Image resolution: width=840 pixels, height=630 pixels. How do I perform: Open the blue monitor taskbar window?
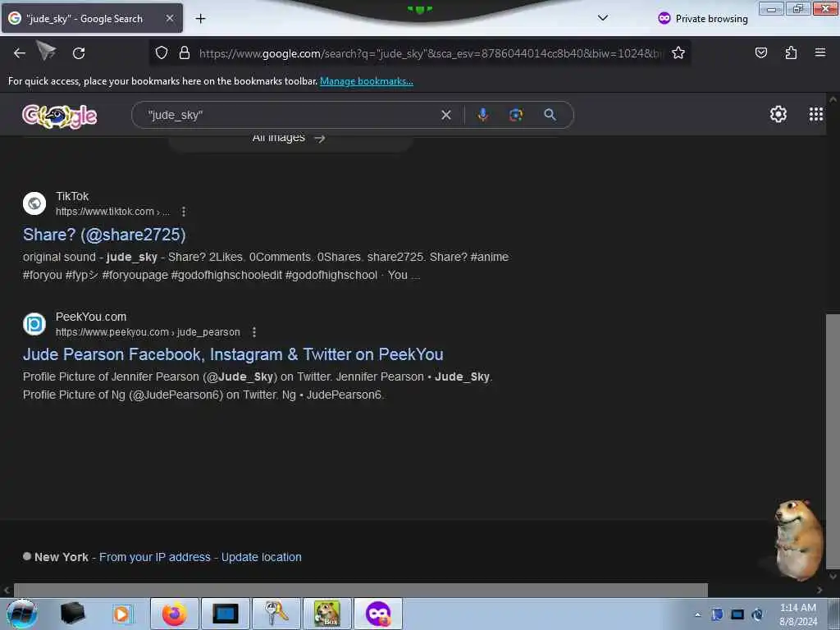point(226,614)
